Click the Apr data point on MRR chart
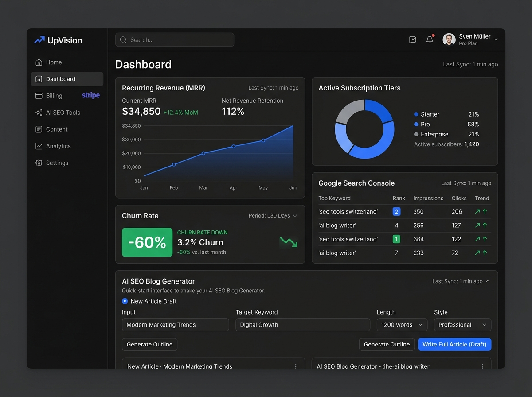This screenshot has width=532, height=397. tap(234, 146)
